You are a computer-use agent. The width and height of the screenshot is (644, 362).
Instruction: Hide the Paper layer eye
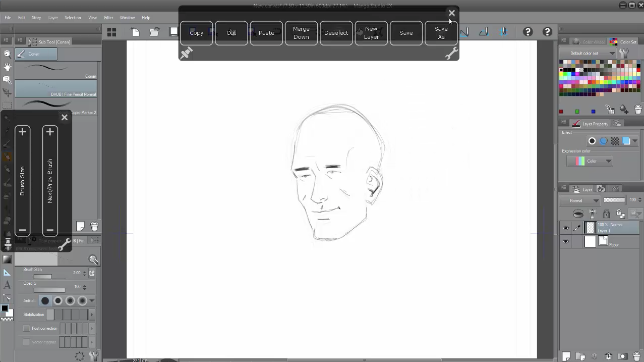[x=566, y=242]
